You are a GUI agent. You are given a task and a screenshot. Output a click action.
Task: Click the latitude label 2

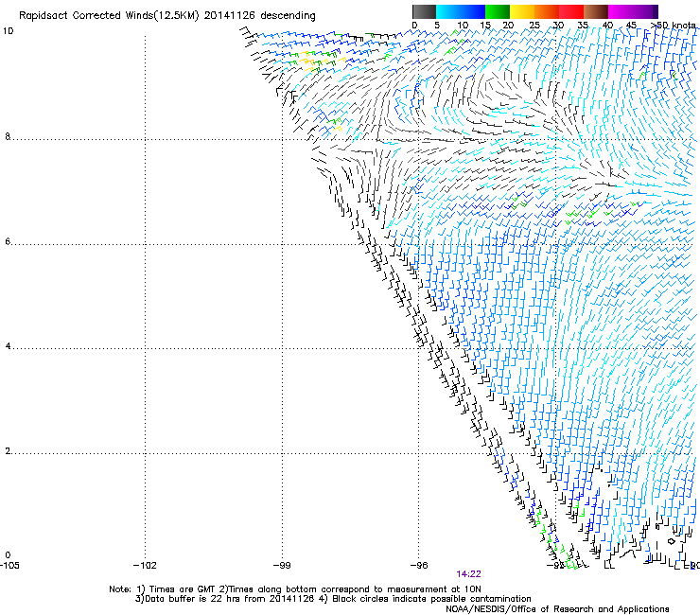[x=8, y=451]
